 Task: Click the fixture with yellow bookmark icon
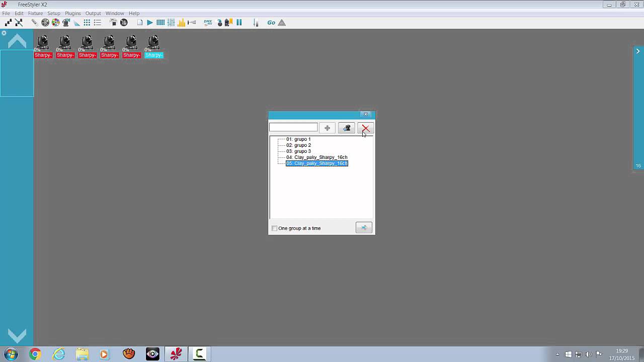[x=228, y=23]
